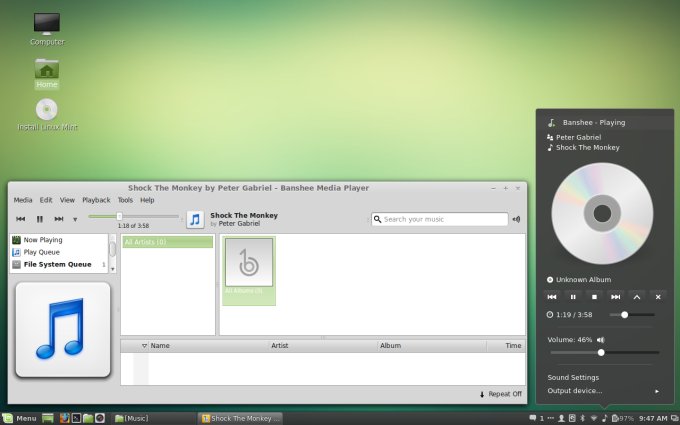The image size is (680, 425).
Task: Open the Linux Mint Menu button
Action: [19, 418]
